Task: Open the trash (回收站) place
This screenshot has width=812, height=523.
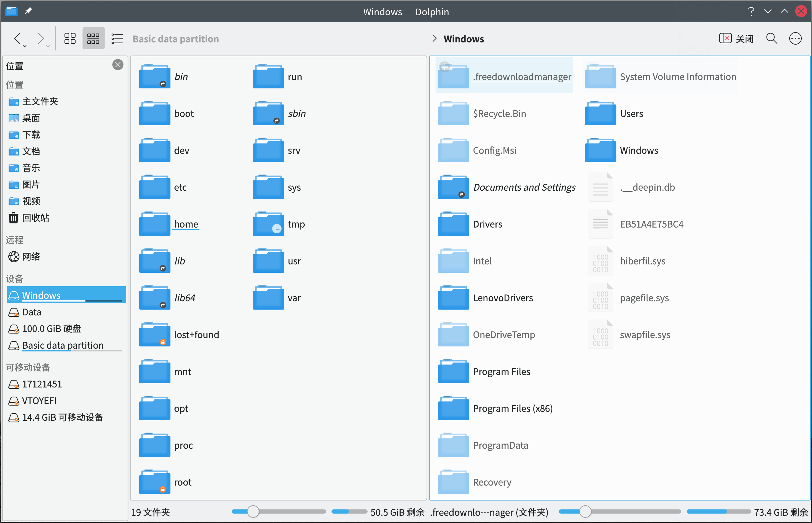Action: pyautogui.click(x=35, y=218)
